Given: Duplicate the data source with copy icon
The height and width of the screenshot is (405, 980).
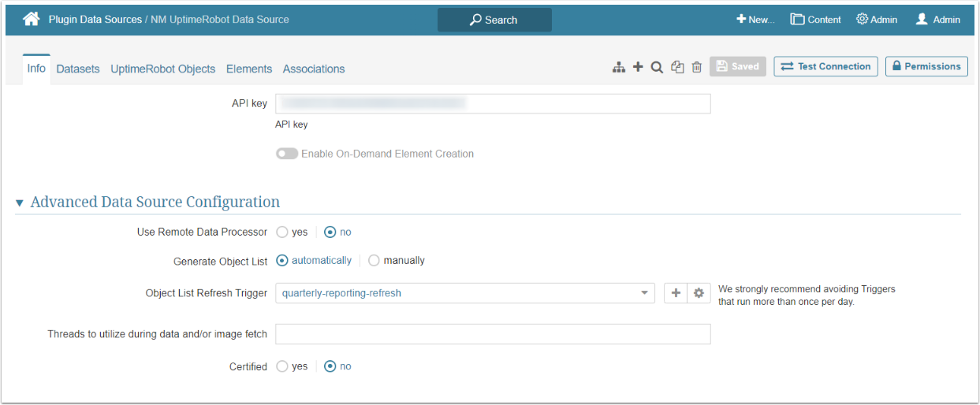Looking at the screenshot, I should tap(677, 68).
